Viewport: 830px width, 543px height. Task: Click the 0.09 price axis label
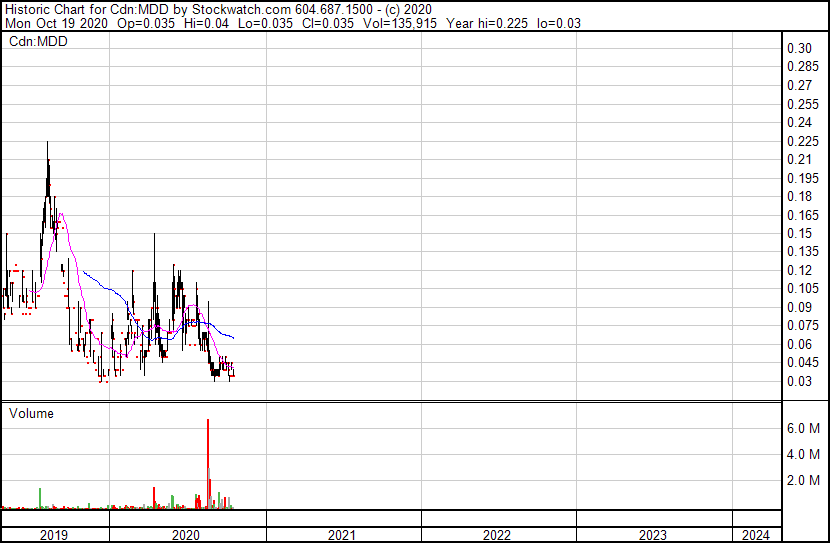pyautogui.click(x=799, y=307)
